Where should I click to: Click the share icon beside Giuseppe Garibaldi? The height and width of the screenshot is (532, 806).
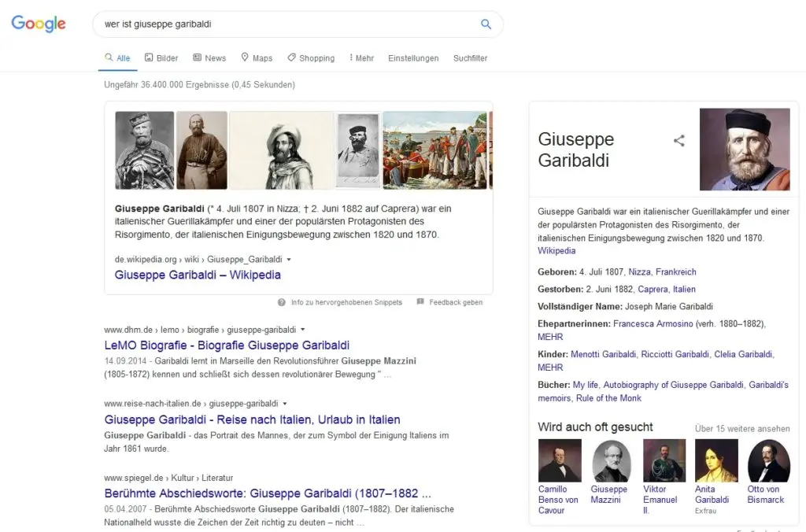coord(679,140)
